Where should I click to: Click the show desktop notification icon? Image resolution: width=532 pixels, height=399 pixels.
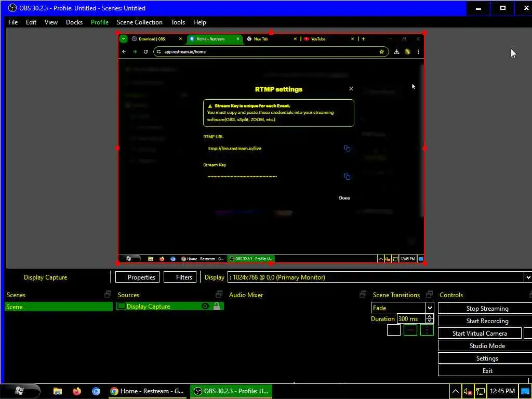(525, 391)
